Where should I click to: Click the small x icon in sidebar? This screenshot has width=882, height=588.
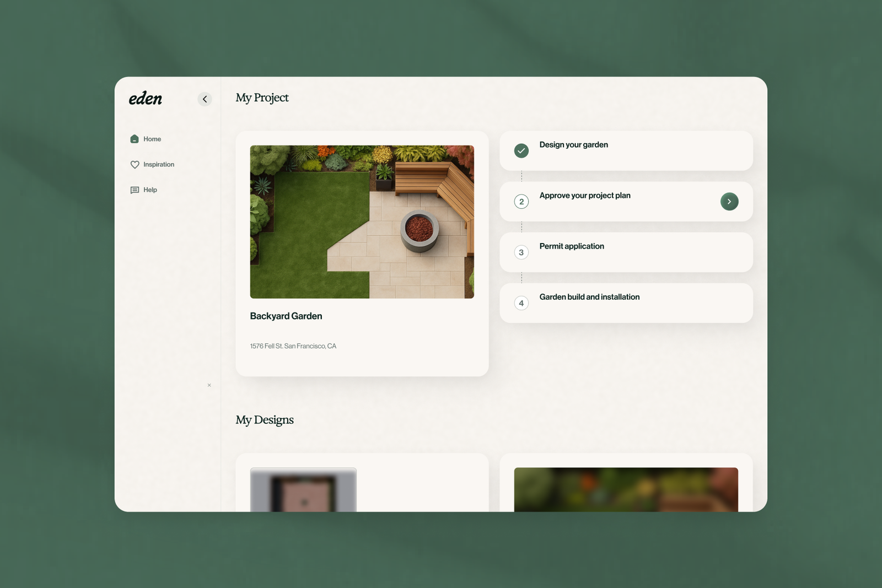[x=209, y=385]
